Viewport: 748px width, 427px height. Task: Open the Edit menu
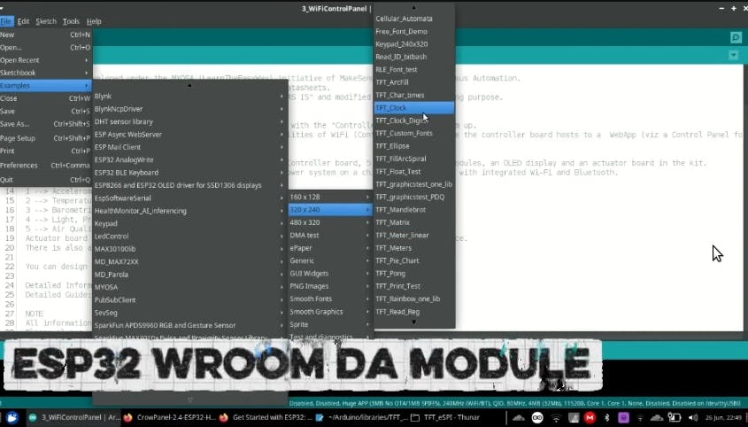[x=23, y=21]
